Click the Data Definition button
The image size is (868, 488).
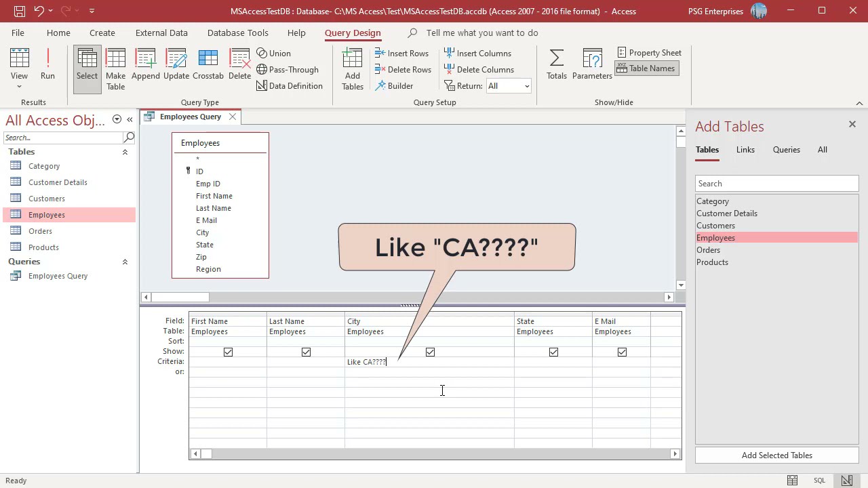[290, 85]
